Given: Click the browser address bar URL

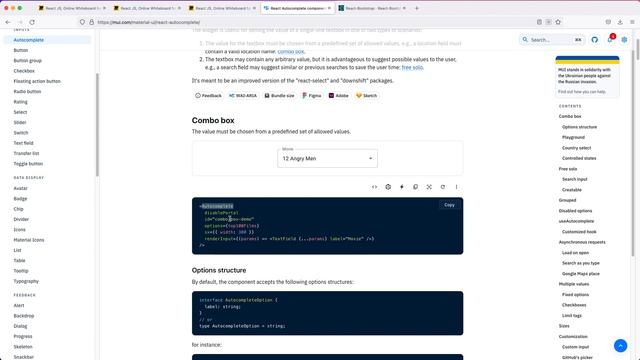Looking at the screenshot, I should click(x=149, y=22).
